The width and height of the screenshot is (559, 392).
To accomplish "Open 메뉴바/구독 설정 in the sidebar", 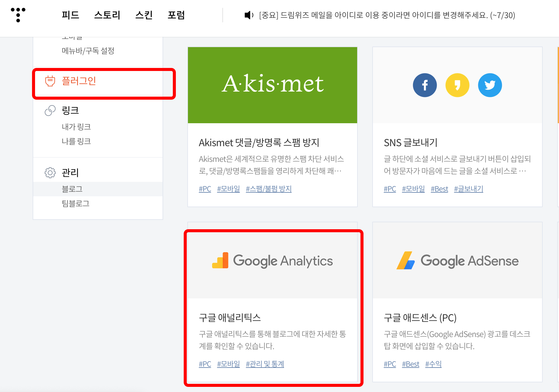I will point(88,51).
